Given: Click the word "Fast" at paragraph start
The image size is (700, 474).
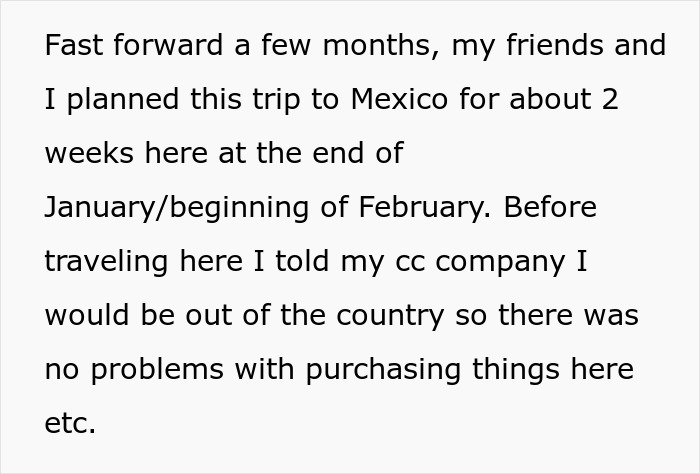Looking at the screenshot, I should point(74,46).
